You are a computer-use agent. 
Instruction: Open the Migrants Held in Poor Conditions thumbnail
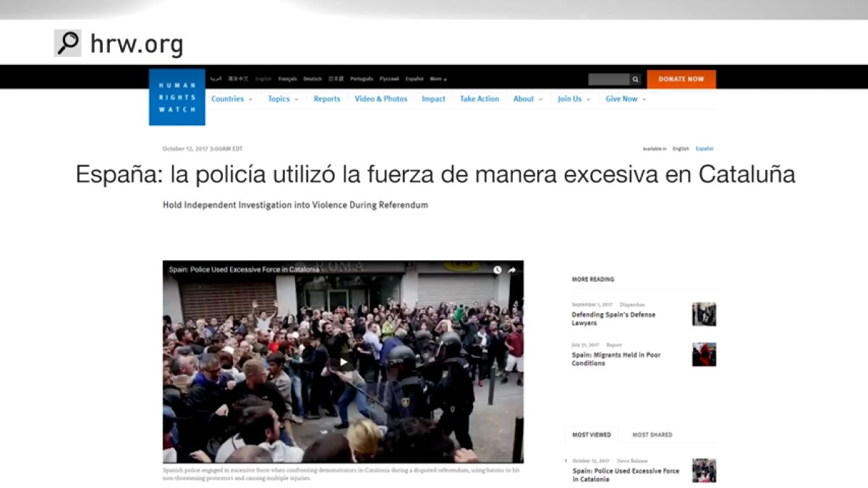703,355
